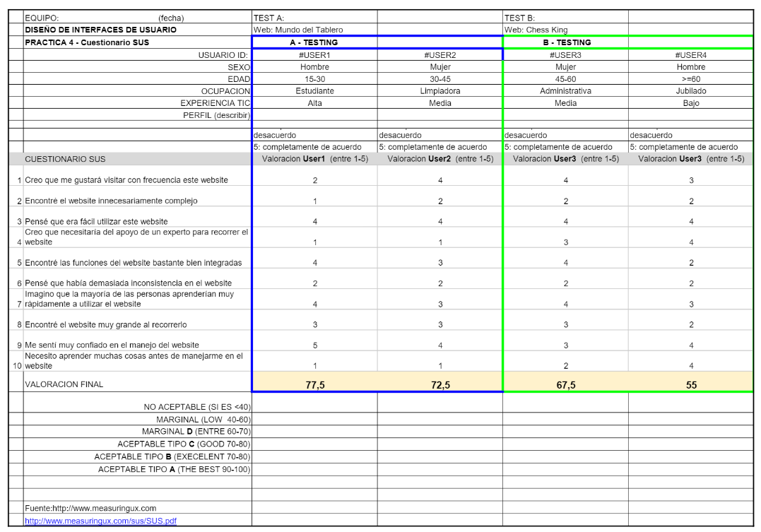This screenshot has width=761, height=532.
Task: Click the 'EDAD' row label
Action: coord(239,78)
